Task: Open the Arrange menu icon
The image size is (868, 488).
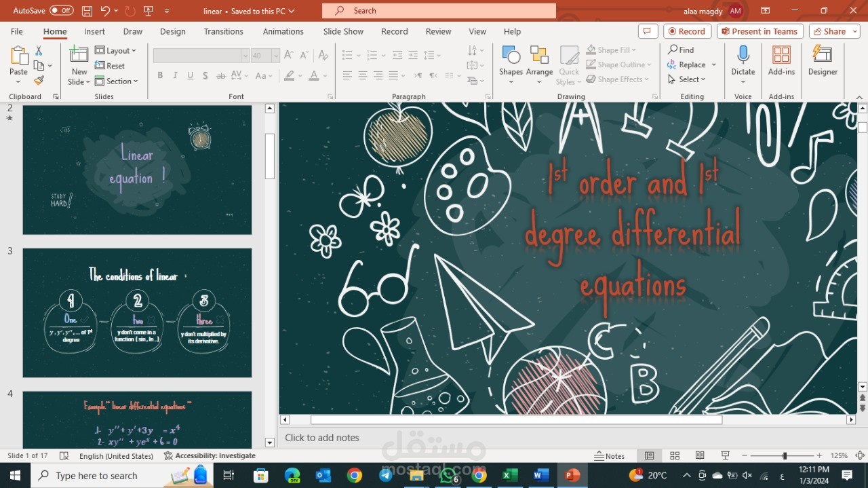Action: [x=539, y=56]
